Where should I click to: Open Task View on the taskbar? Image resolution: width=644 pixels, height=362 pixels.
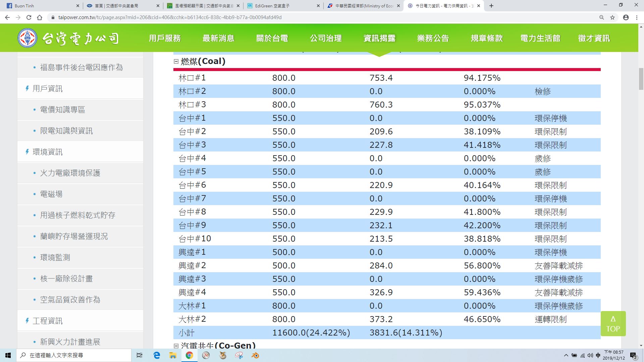click(x=140, y=355)
